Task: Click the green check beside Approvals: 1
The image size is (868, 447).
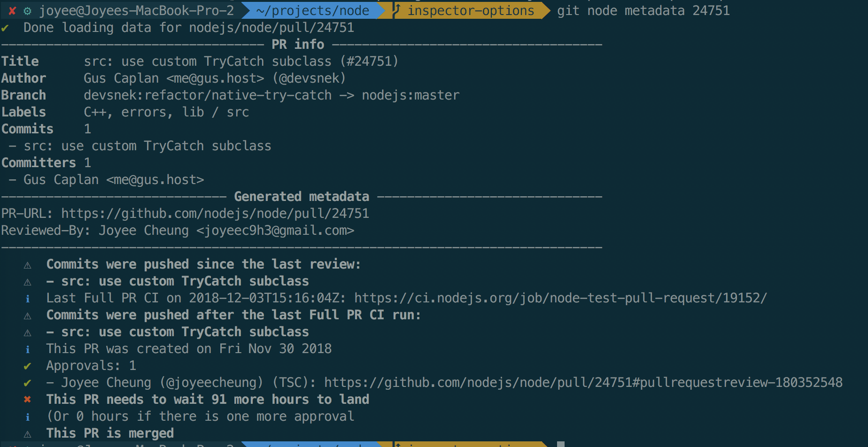Action: click(x=28, y=366)
